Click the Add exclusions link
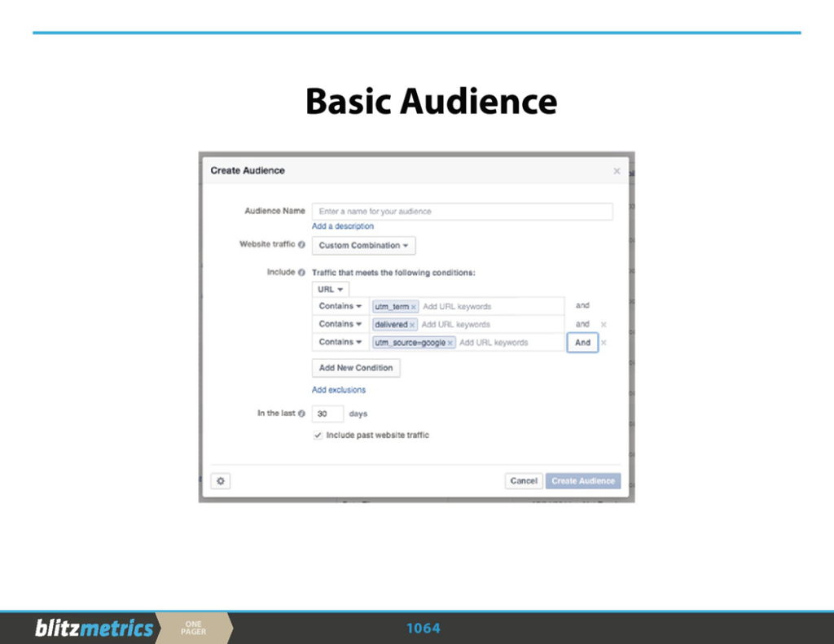 click(x=339, y=390)
